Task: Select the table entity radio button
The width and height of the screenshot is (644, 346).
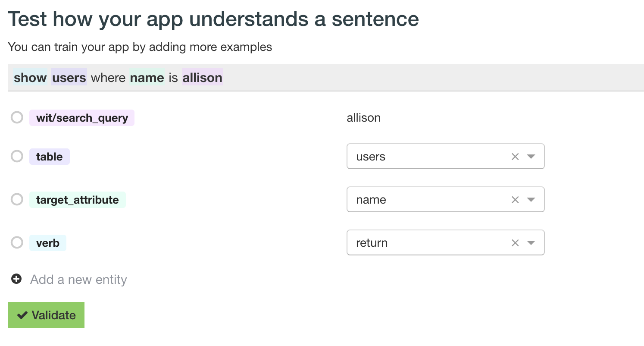Action: point(17,156)
